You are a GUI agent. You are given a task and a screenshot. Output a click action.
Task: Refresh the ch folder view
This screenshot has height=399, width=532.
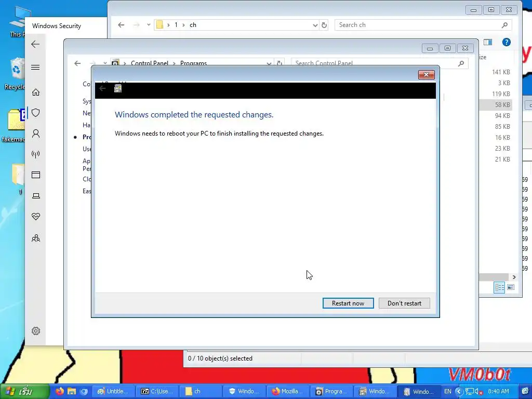point(324,25)
